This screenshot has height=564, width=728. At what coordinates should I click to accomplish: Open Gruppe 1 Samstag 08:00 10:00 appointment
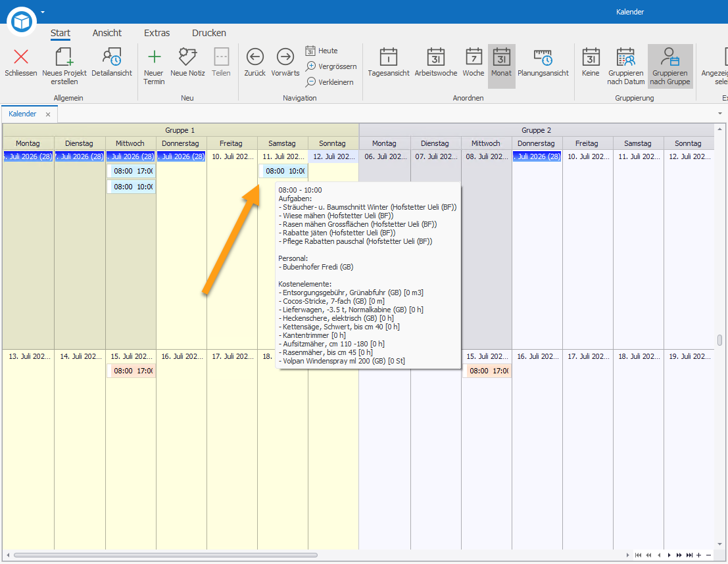(x=283, y=172)
